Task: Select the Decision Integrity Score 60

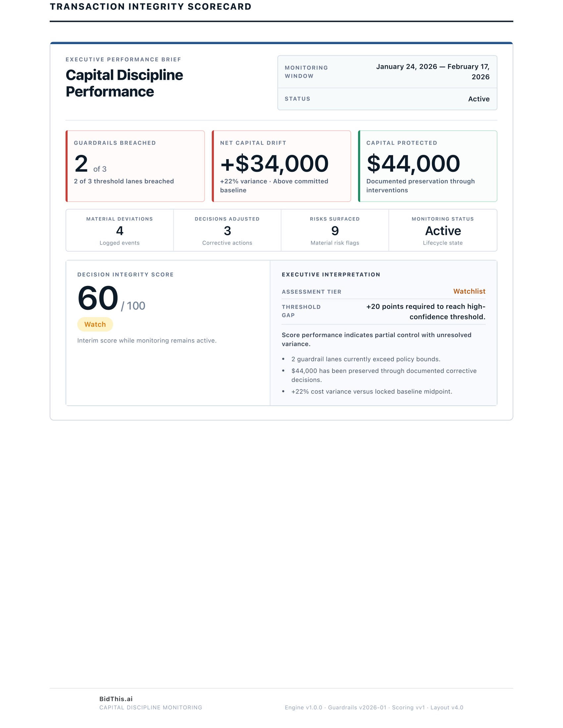Action: coord(97,299)
